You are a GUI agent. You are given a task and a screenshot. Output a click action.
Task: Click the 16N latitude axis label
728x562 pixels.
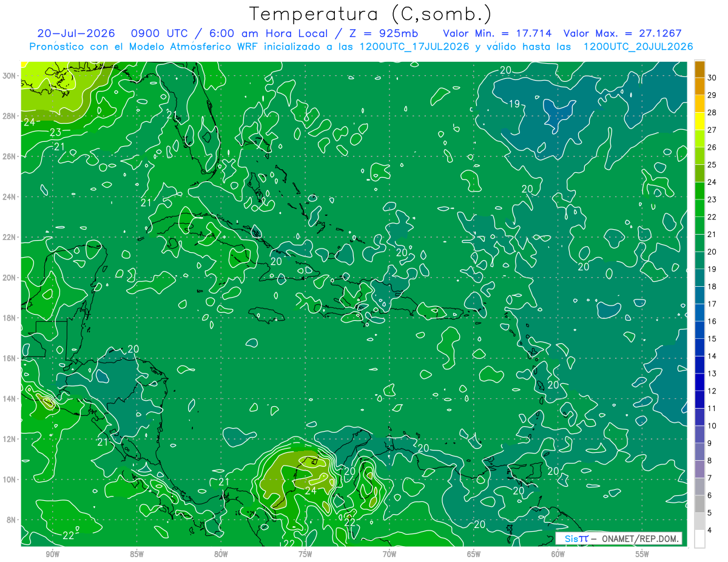(9, 358)
